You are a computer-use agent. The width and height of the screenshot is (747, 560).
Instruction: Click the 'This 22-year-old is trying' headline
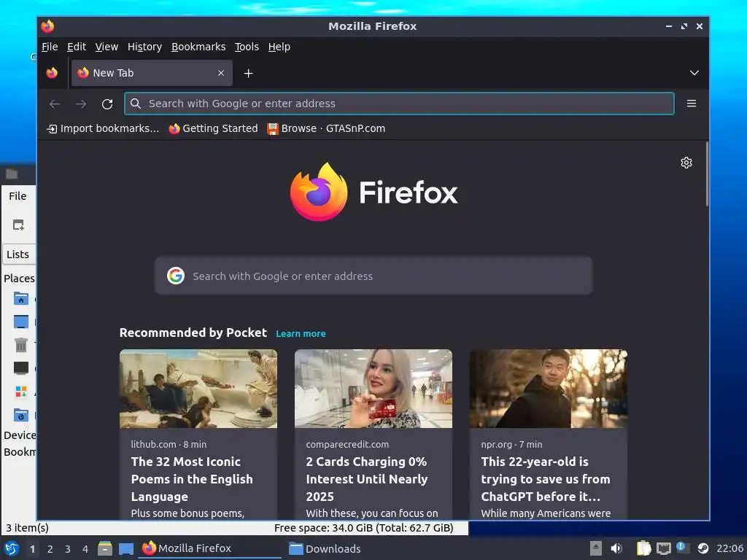click(x=546, y=479)
